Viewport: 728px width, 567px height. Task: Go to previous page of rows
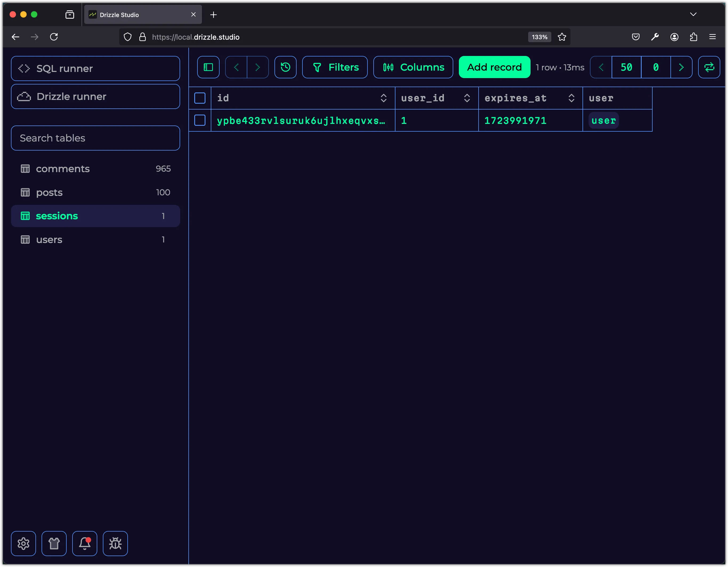tap(601, 67)
